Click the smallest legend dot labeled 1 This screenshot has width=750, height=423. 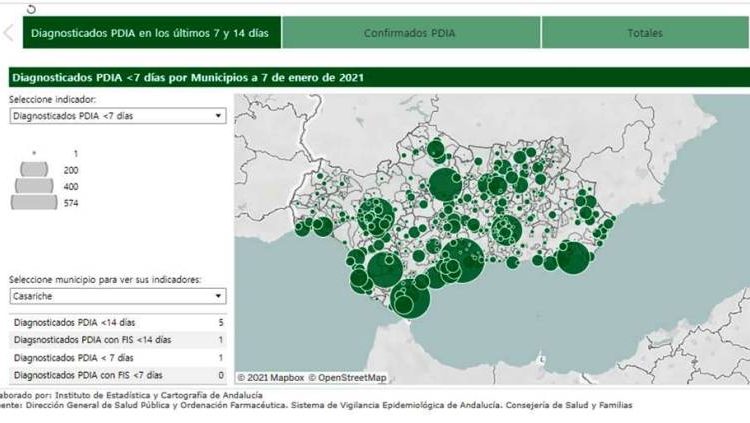(34, 153)
